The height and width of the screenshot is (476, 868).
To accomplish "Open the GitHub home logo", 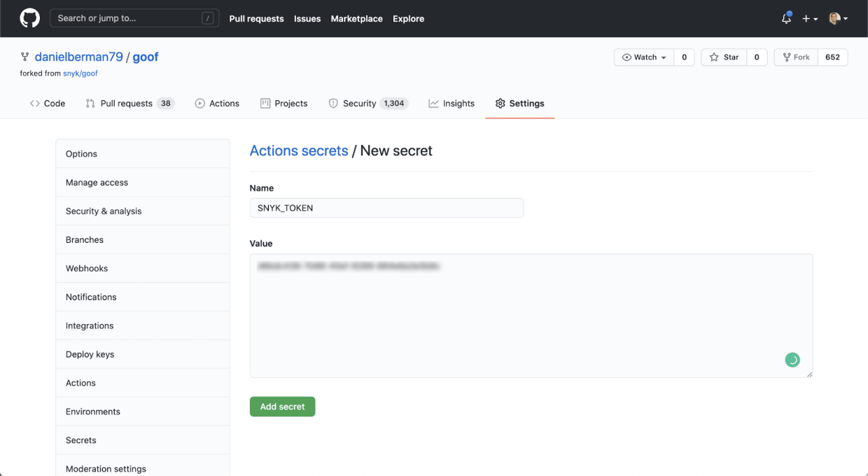I will tap(30, 18).
